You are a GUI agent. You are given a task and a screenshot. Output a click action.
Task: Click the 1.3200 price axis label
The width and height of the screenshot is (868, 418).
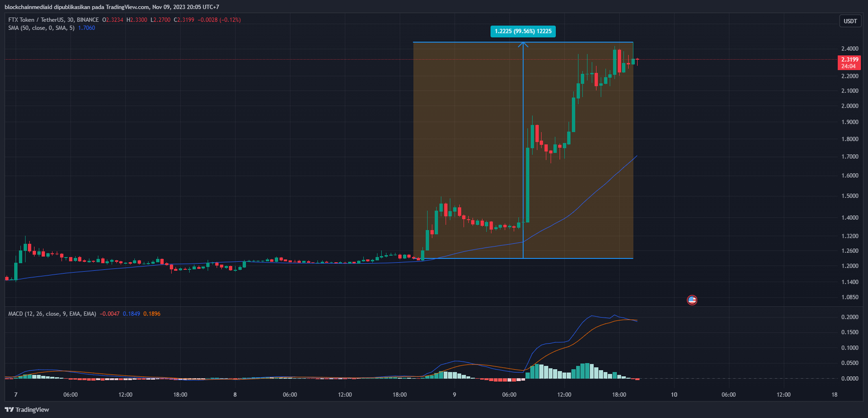[850, 236]
